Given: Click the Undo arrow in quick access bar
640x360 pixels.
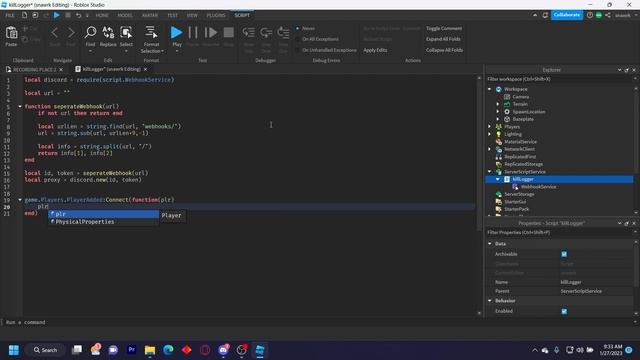Looking at the screenshot, I should (78, 15).
